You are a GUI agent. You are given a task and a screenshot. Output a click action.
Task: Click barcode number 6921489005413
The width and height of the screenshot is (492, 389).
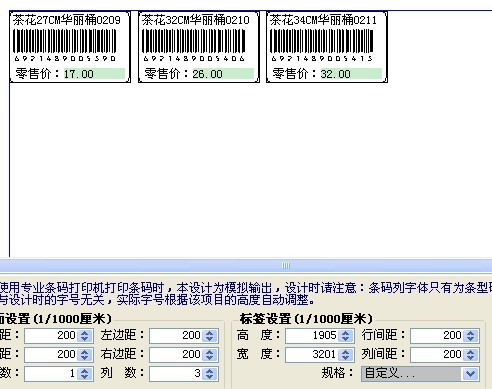(322, 59)
